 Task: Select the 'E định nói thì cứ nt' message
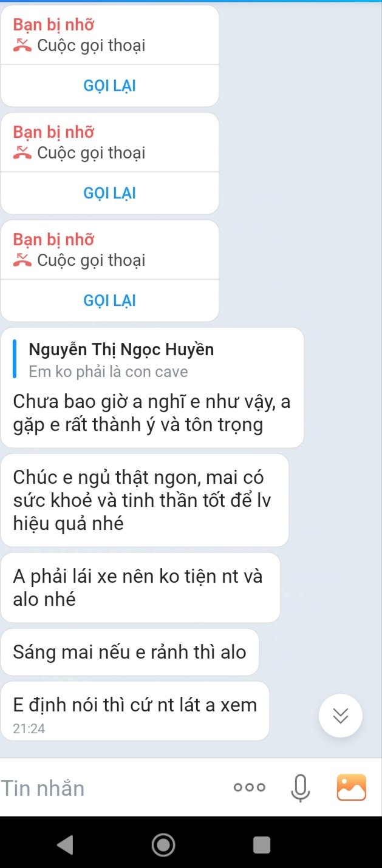tap(135, 711)
